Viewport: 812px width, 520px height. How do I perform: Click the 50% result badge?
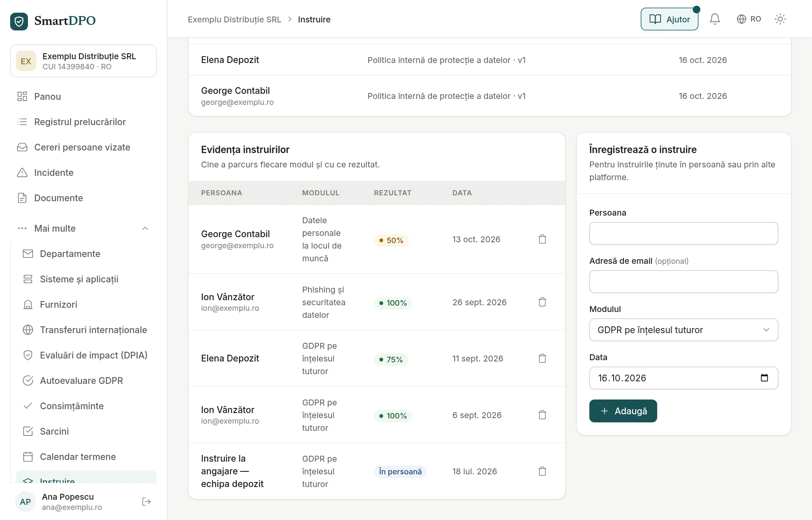pyautogui.click(x=391, y=240)
